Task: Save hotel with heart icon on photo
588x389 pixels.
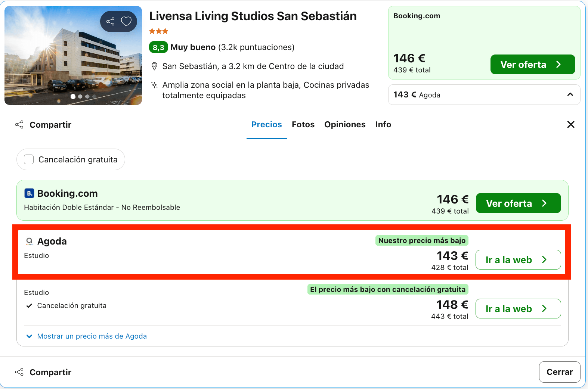Action: tap(126, 21)
